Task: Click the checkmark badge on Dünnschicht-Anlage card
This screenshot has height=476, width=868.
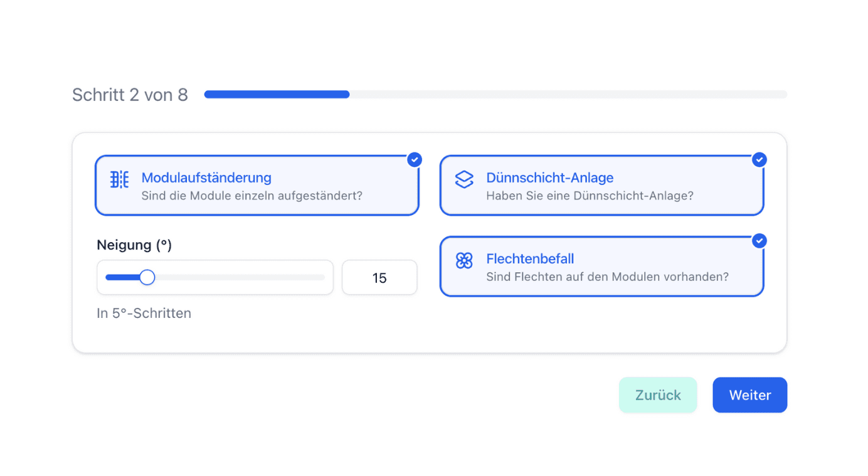Action: point(760,159)
